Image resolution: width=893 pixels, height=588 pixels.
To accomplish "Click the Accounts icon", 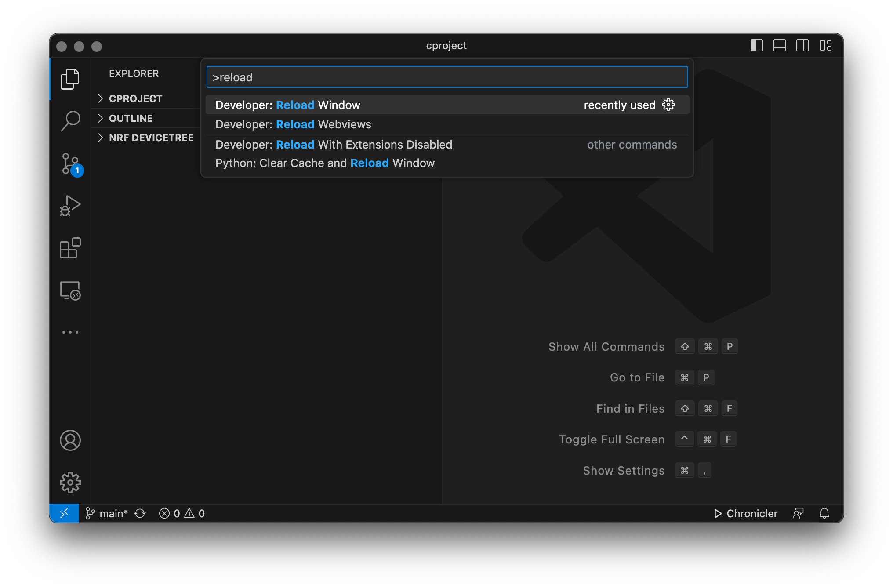I will pos(70,440).
